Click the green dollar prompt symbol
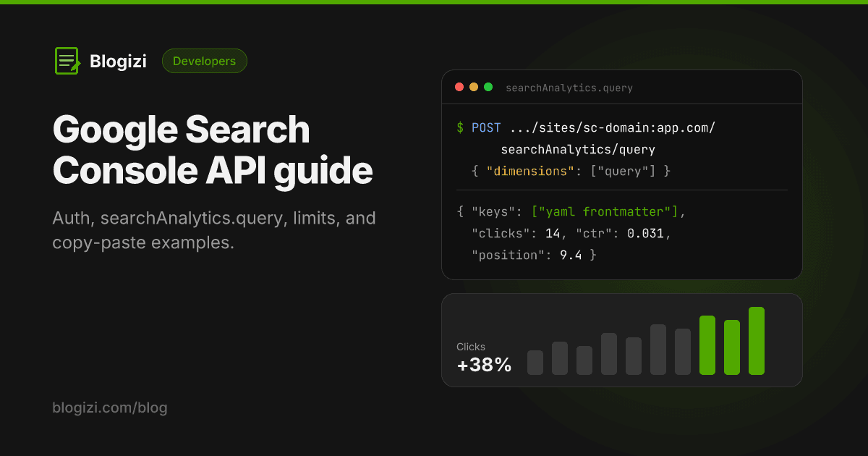Screen dimensions: 868x456 (460, 128)
